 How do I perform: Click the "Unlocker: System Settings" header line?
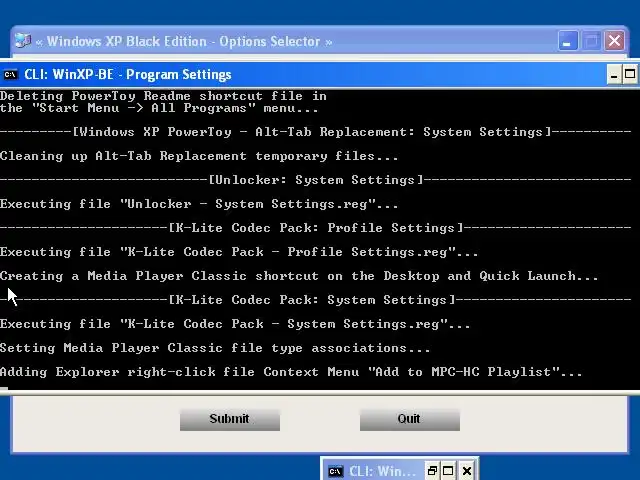(x=316, y=180)
